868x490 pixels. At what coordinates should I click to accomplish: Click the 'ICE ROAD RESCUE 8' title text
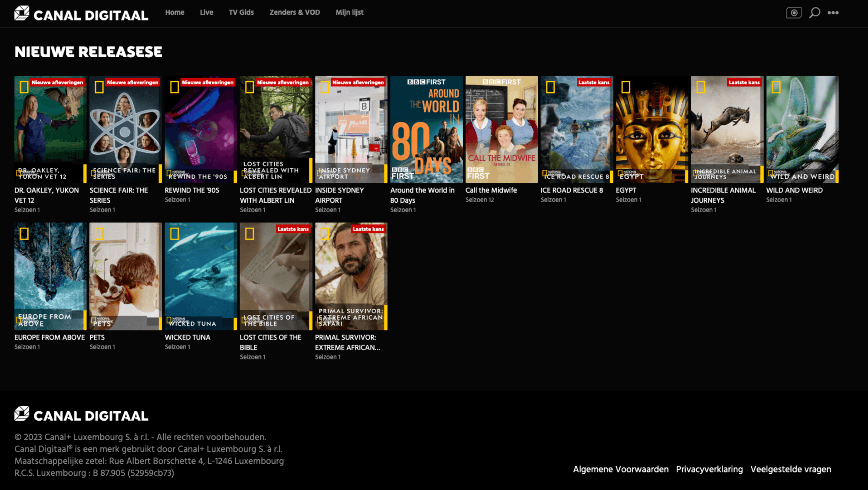572,190
